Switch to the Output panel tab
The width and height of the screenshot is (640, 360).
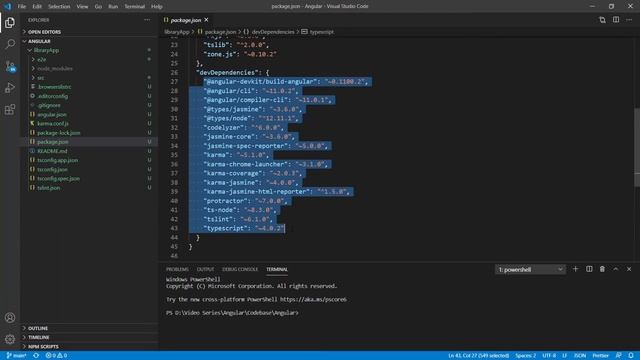coord(205,269)
